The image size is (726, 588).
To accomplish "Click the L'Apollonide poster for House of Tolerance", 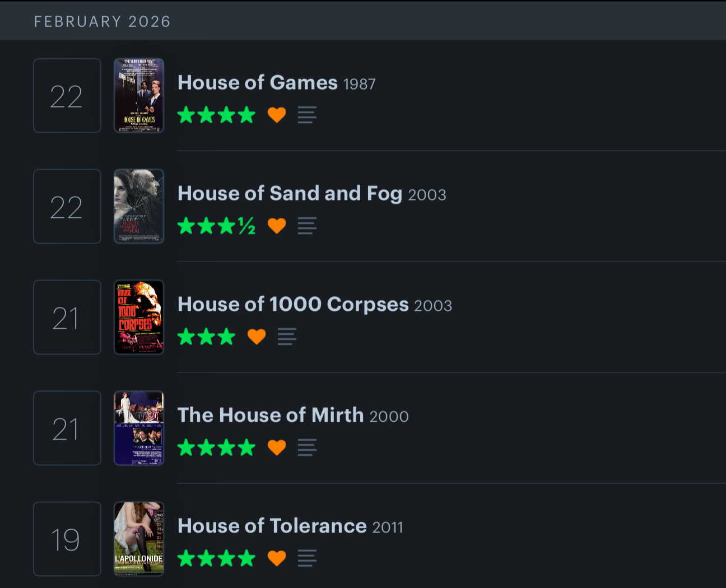I will pos(139,539).
